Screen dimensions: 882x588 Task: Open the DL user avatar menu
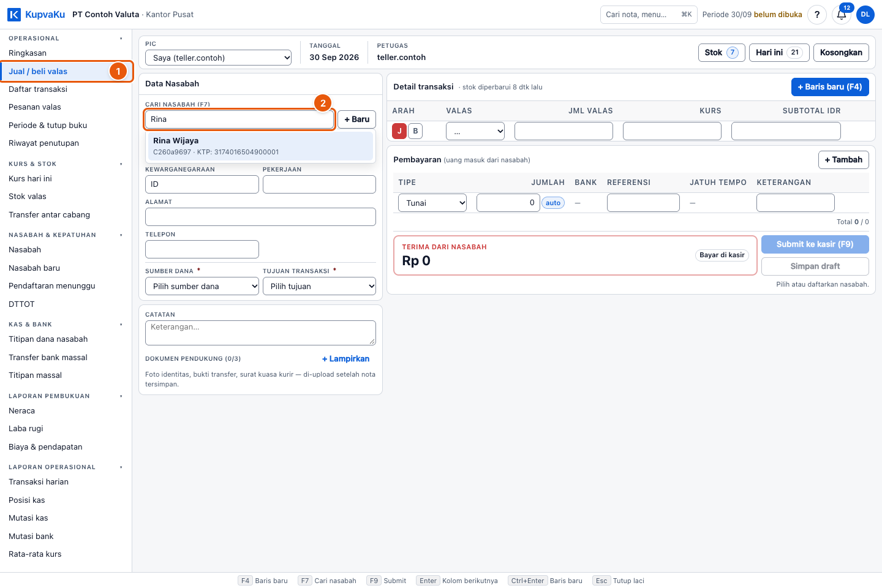coord(865,15)
